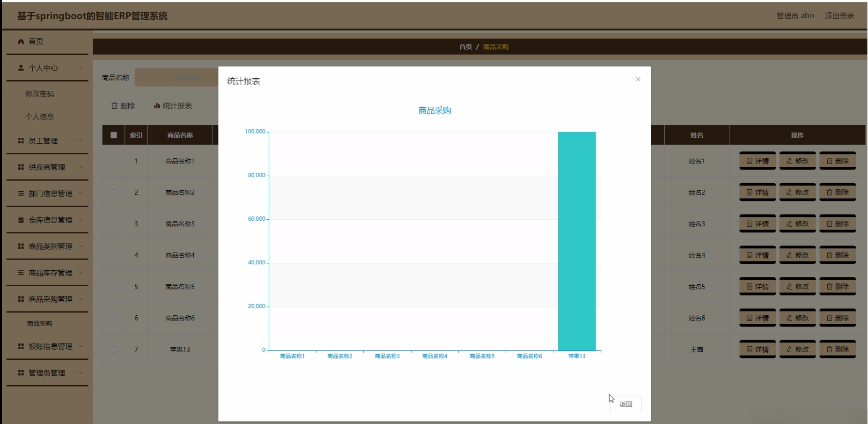Click the person icon for 个人中心
The image size is (868, 424).
tap(20, 67)
